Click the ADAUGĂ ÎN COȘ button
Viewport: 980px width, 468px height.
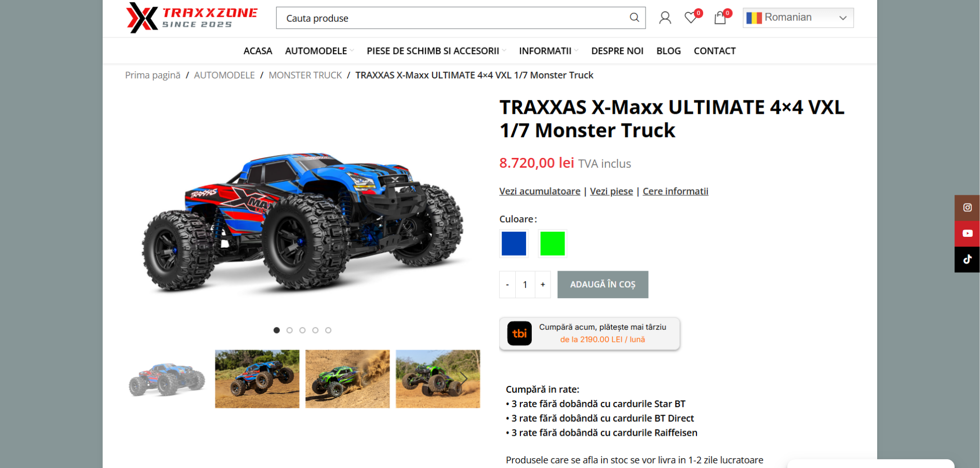pyautogui.click(x=602, y=285)
